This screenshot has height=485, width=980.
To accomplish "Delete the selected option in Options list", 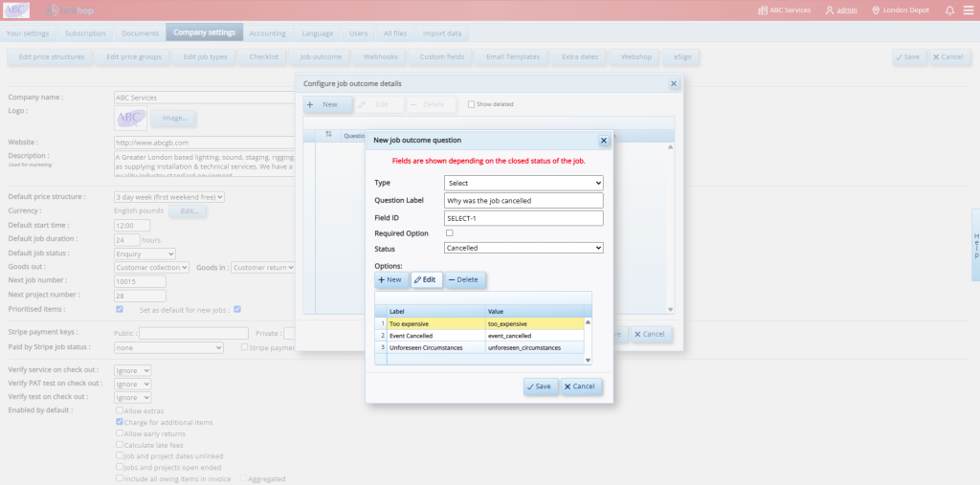I will click(x=465, y=280).
